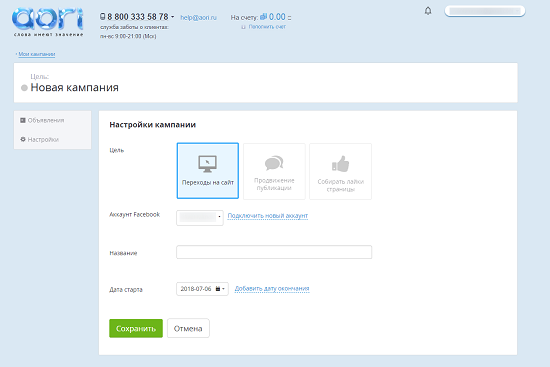Click the help@aori.ru email link
550x367 pixels.
coord(199,17)
